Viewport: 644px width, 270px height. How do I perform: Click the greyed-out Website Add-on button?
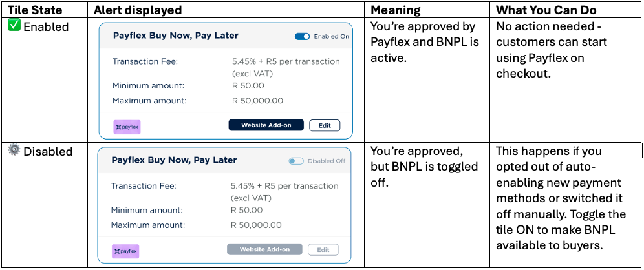pos(264,249)
